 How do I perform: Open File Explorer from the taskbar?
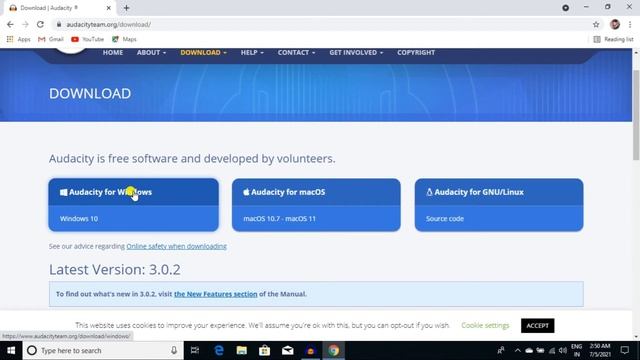click(x=242, y=351)
